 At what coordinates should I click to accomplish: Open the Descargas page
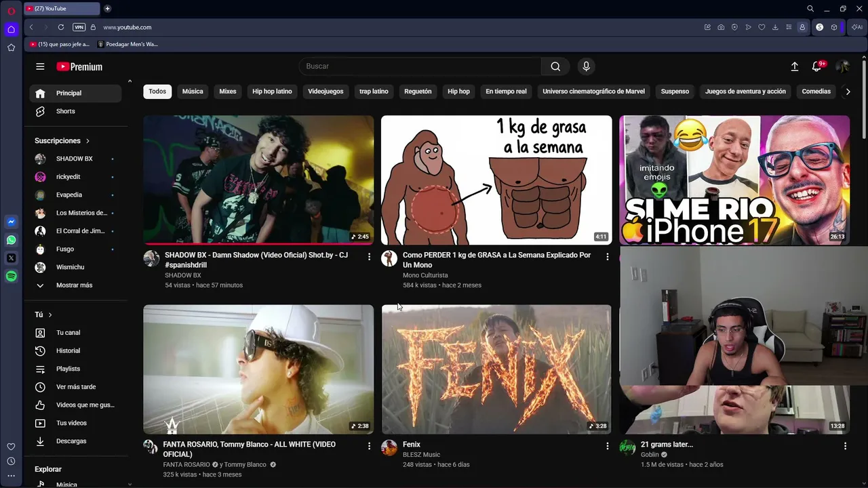tap(75, 441)
